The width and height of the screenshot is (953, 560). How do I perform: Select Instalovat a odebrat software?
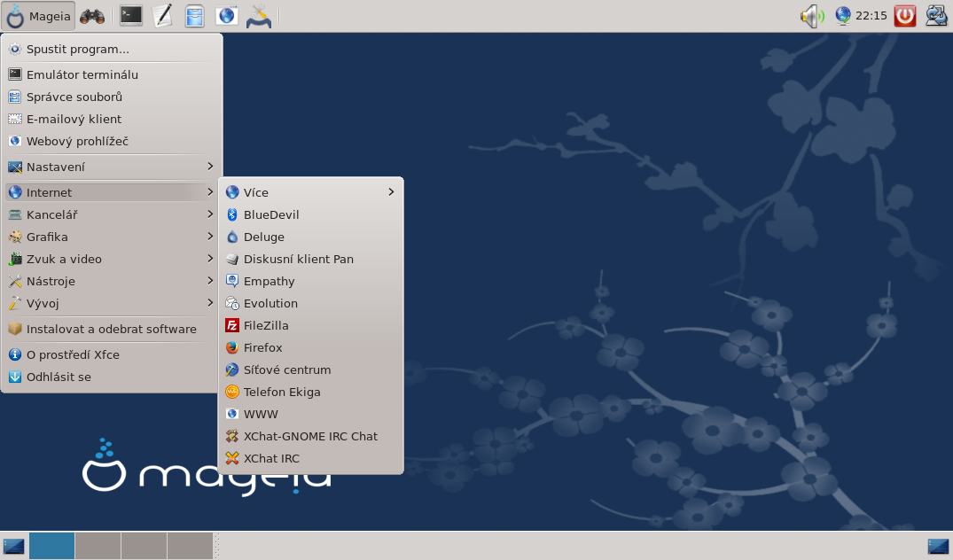click(112, 330)
